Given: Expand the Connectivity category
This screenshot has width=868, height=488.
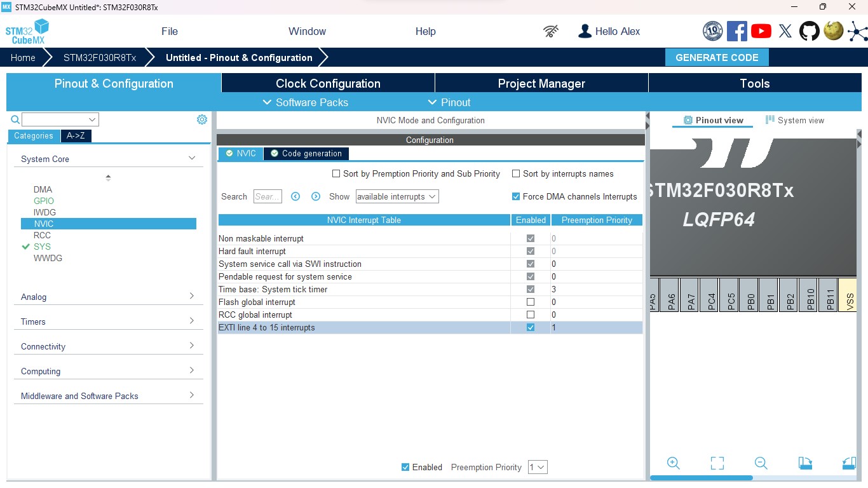Looking at the screenshot, I should 192,346.
